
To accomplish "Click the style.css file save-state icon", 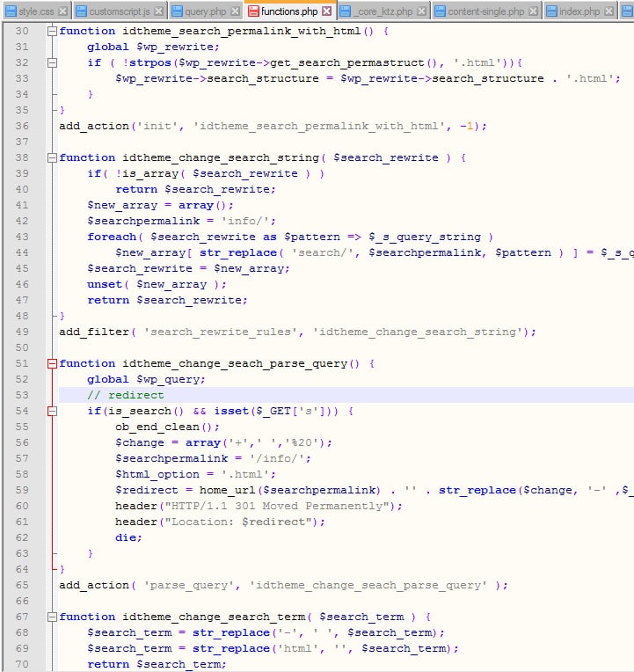I will pyautogui.click(x=11, y=11).
